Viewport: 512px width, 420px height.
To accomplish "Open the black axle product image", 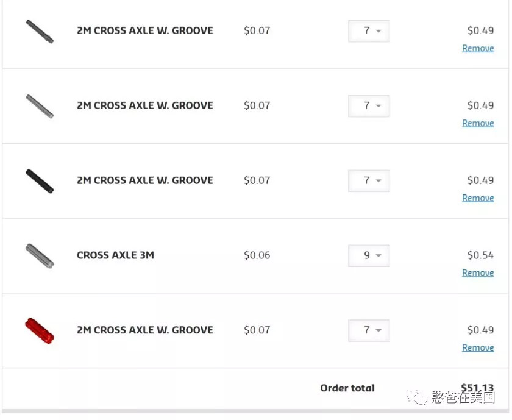I will (40, 181).
